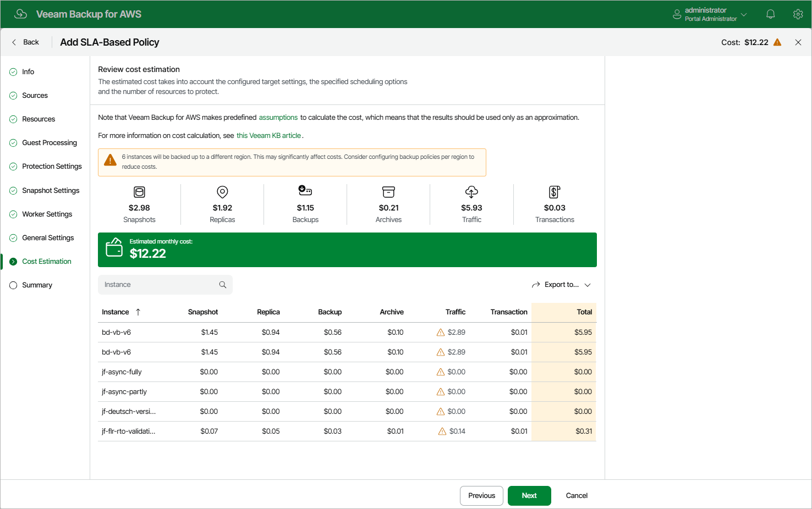This screenshot has height=509, width=812.
Task: Click traffic warning icon for jf-flr-rto-validati...
Action: (x=442, y=431)
